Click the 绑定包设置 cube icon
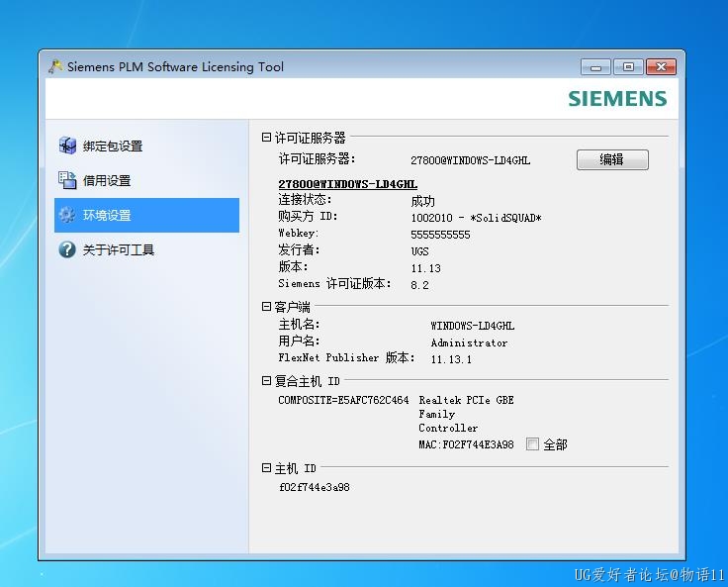The width and height of the screenshot is (728, 587). [x=67, y=146]
